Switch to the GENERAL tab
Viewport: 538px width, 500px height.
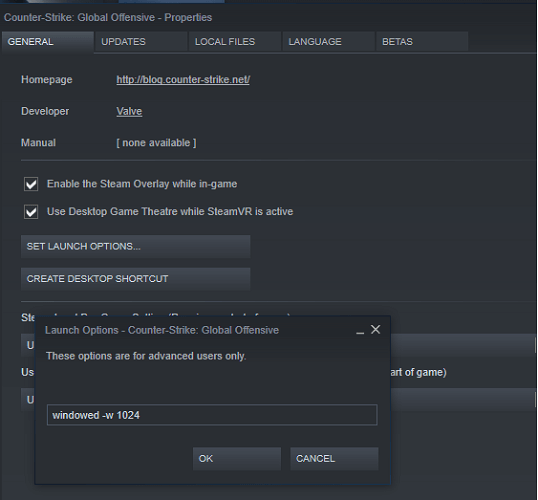click(48, 42)
